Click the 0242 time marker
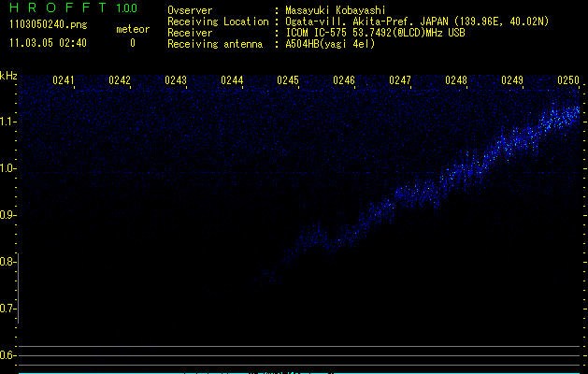The image size is (588, 374). [x=120, y=79]
